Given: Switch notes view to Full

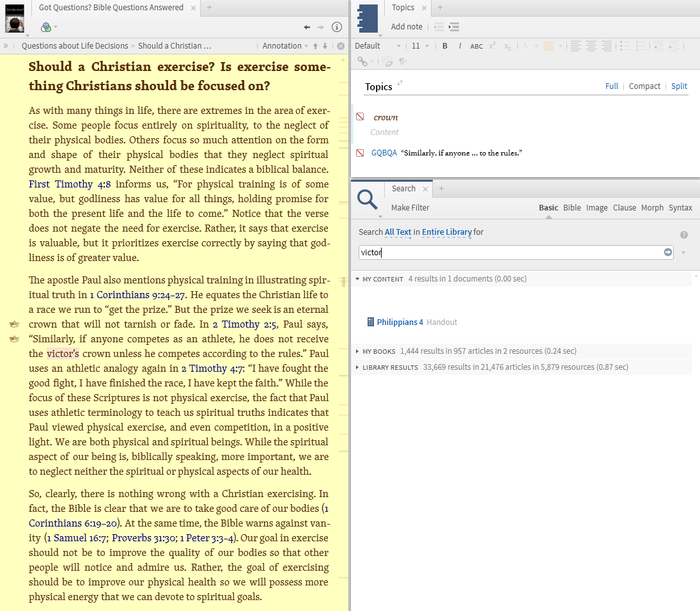Looking at the screenshot, I should click(x=612, y=86).
